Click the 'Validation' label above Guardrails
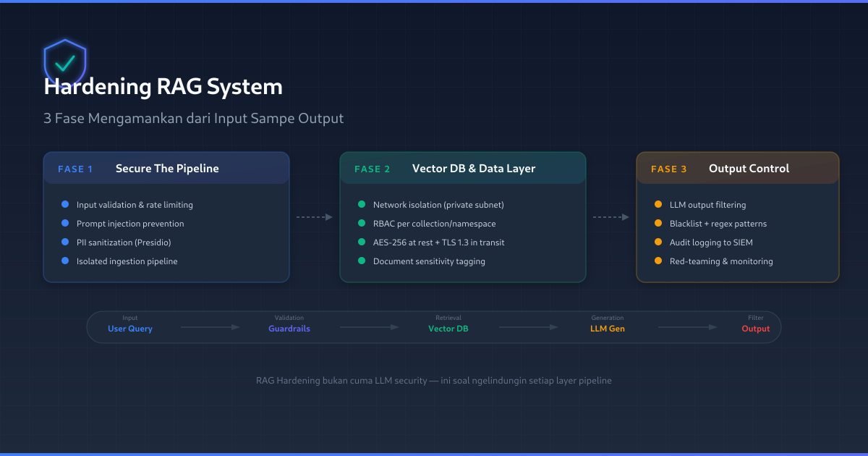This screenshot has height=456, width=868. [x=289, y=318]
